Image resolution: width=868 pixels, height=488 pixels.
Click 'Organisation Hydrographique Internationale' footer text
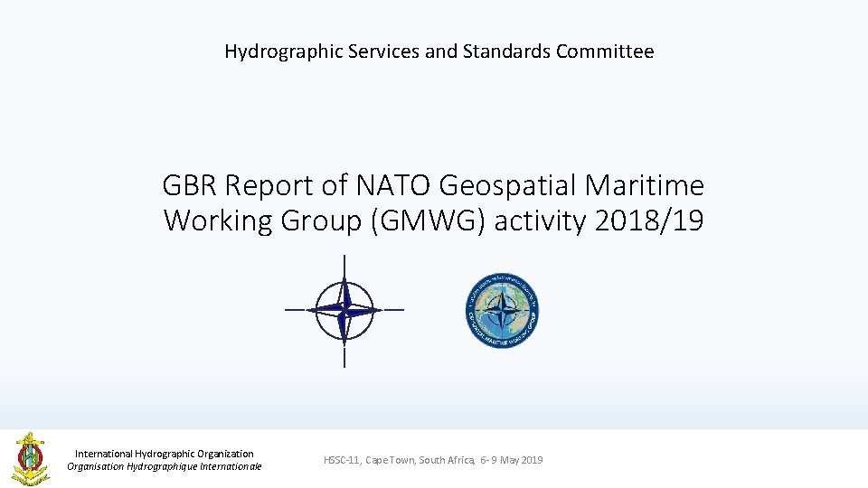[165, 466]
